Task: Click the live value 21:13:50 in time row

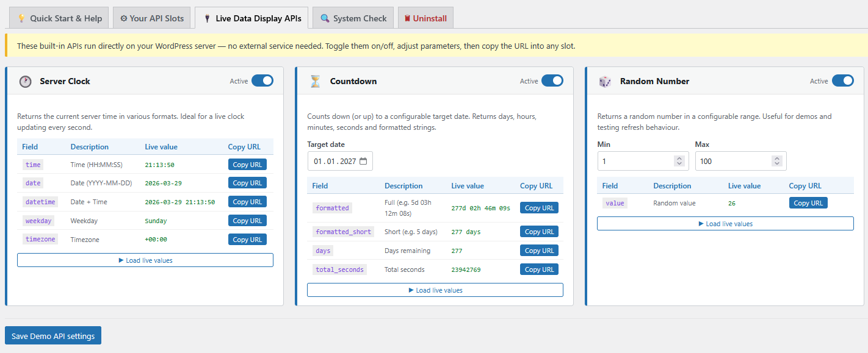Action: point(159,165)
